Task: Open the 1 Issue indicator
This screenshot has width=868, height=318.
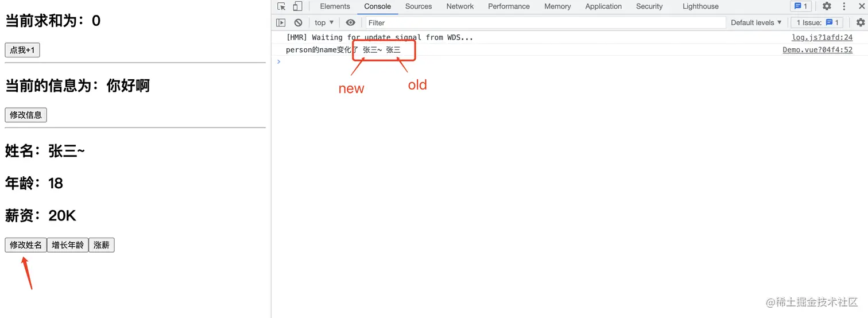Action: pos(817,22)
